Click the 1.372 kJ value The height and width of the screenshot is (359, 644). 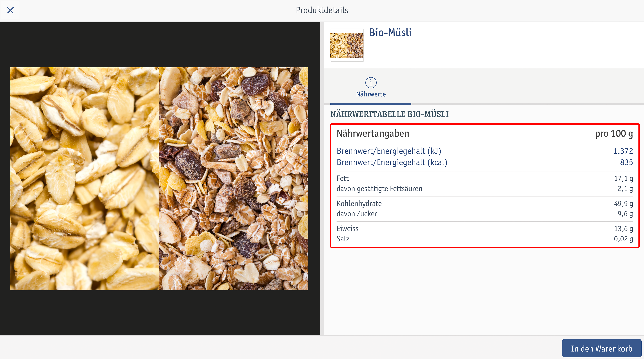[623, 151]
